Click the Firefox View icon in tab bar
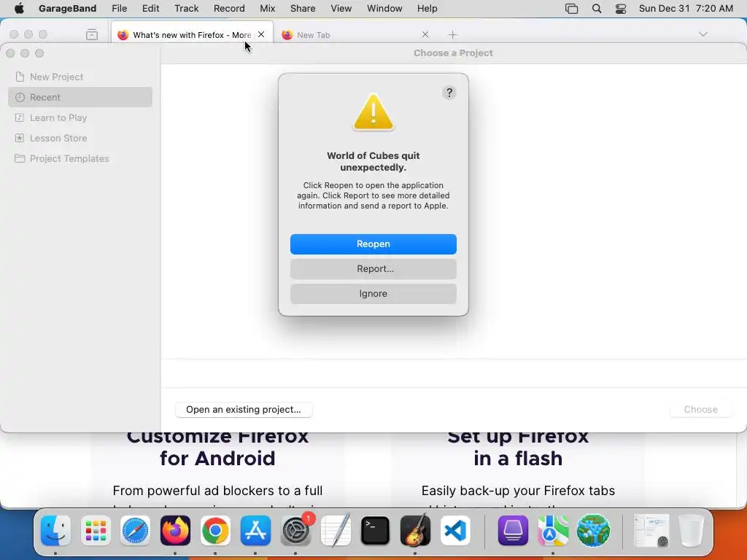 [92, 34]
